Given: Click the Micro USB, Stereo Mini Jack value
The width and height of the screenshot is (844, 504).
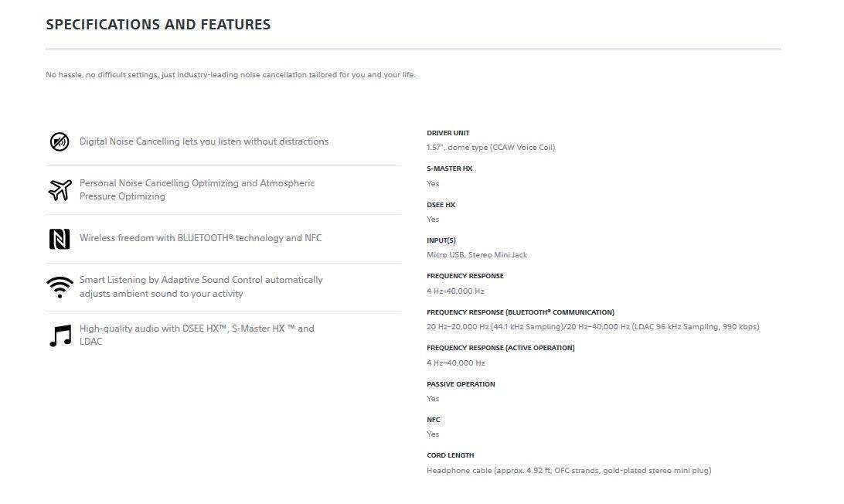Looking at the screenshot, I should pos(477,255).
